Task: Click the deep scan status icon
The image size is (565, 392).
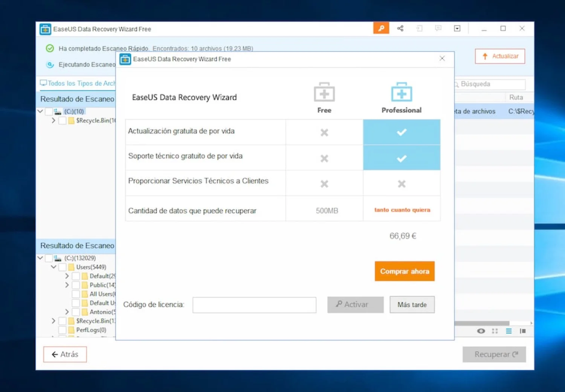Action: (50, 65)
